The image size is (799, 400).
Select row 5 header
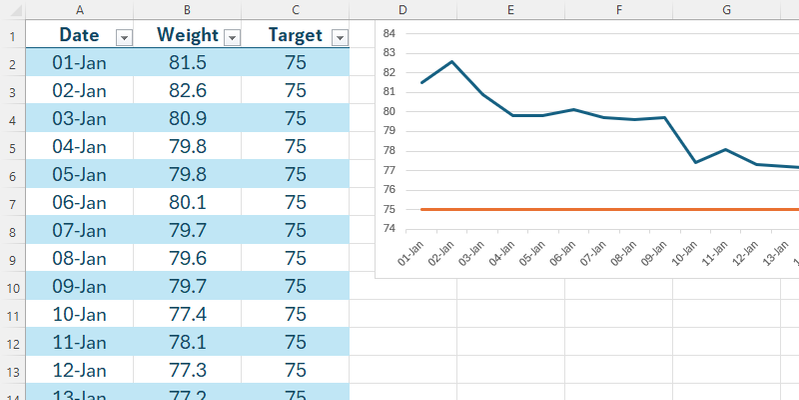point(11,147)
